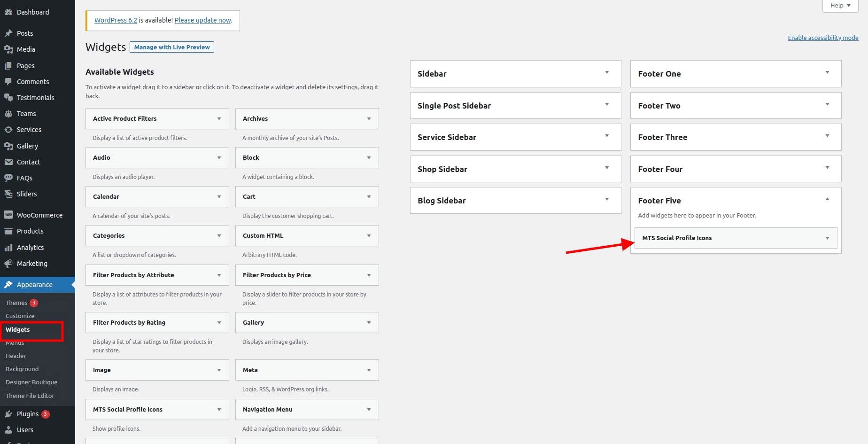Click the Appearance paintbrush icon
This screenshot has height=444, width=868.
[x=8, y=285]
